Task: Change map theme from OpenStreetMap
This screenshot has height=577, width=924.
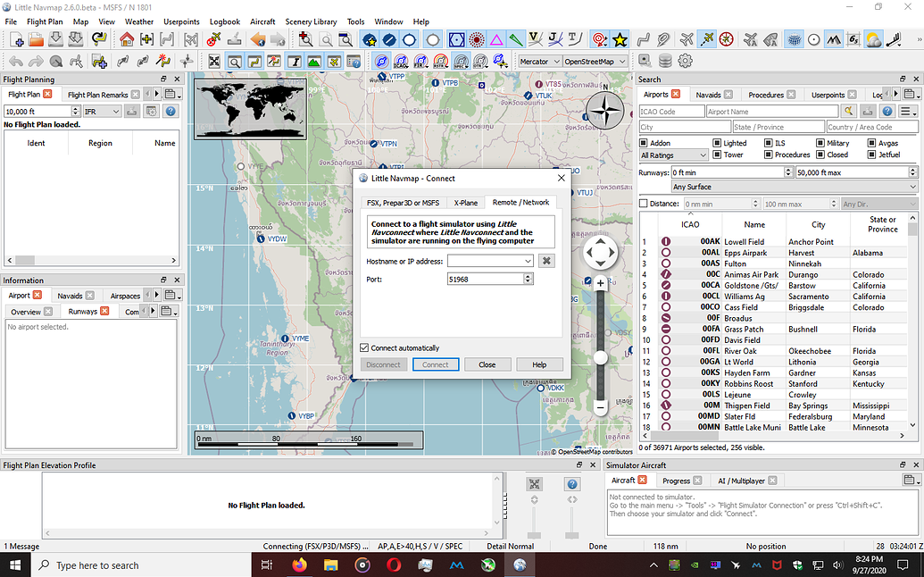Action: [x=594, y=61]
